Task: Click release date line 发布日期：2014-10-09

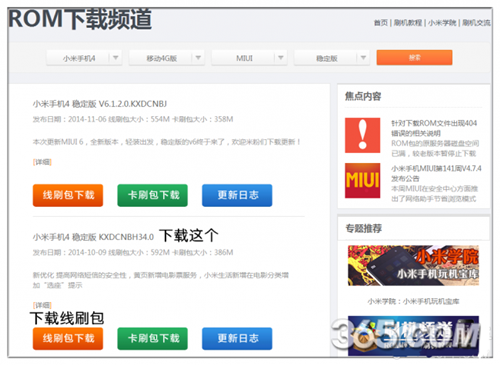Action: [x=133, y=252]
